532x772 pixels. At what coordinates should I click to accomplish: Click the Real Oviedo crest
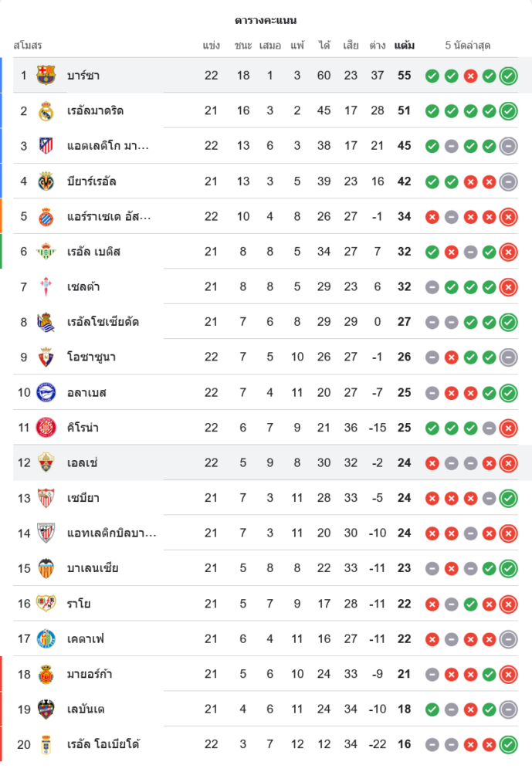pyautogui.click(x=46, y=745)
